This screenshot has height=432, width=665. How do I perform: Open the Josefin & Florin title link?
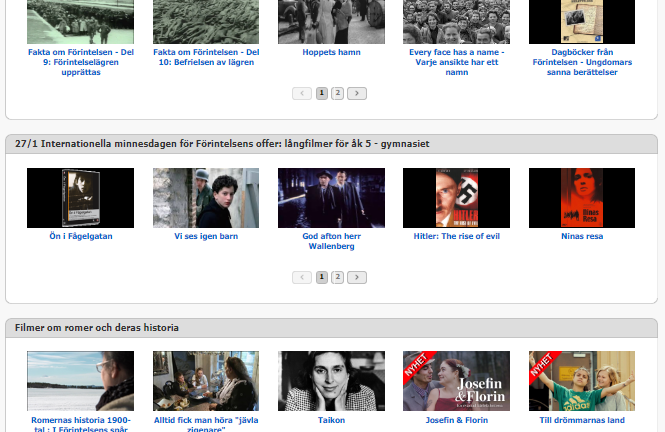click(456, 420)
